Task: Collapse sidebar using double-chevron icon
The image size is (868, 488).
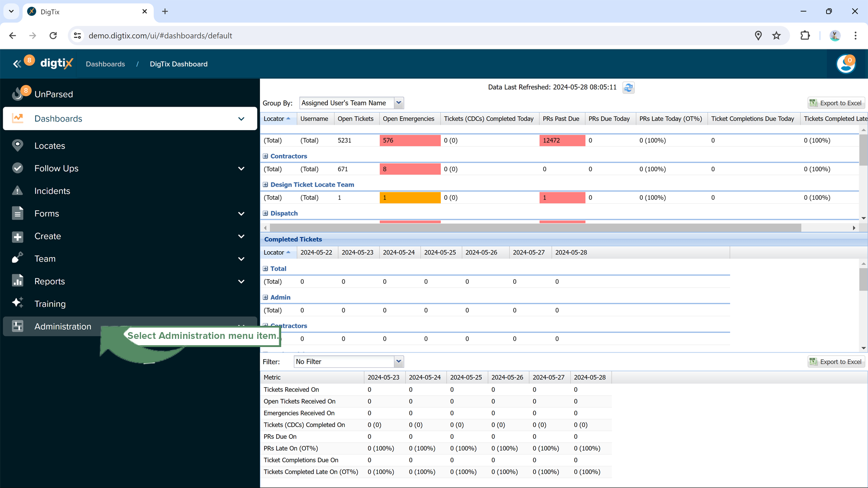Action: [x=17, y=64]
